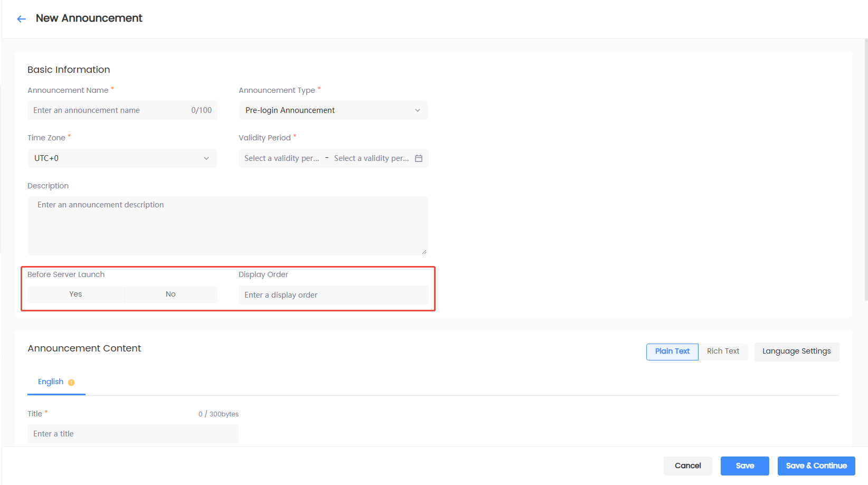Image resolution: width=868 pixels, height=485 pixels.
Task: Focus the Title input field
Action: pyautogui.click(x=133, y=434)
